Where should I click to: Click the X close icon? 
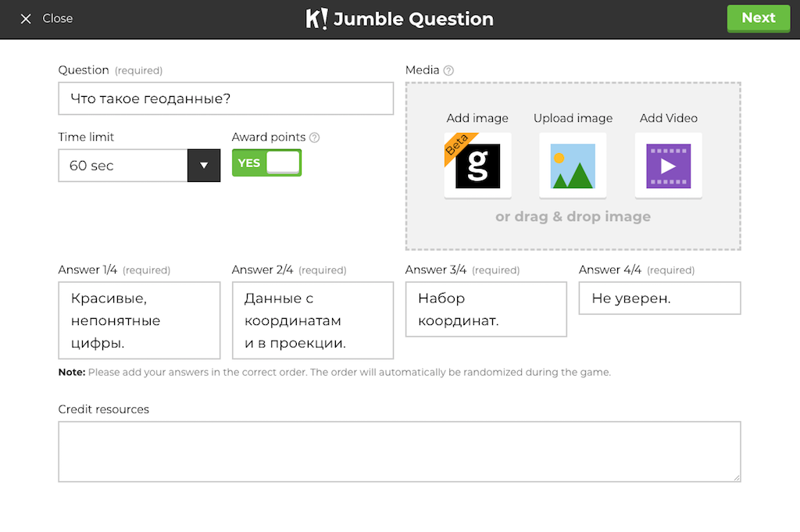click(x=26, y=19)
